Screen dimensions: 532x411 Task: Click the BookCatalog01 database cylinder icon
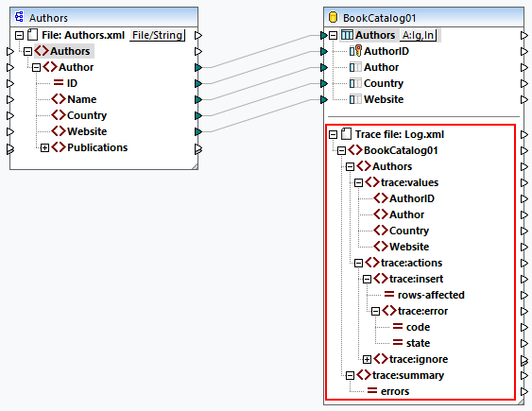(x=334, y=17)
